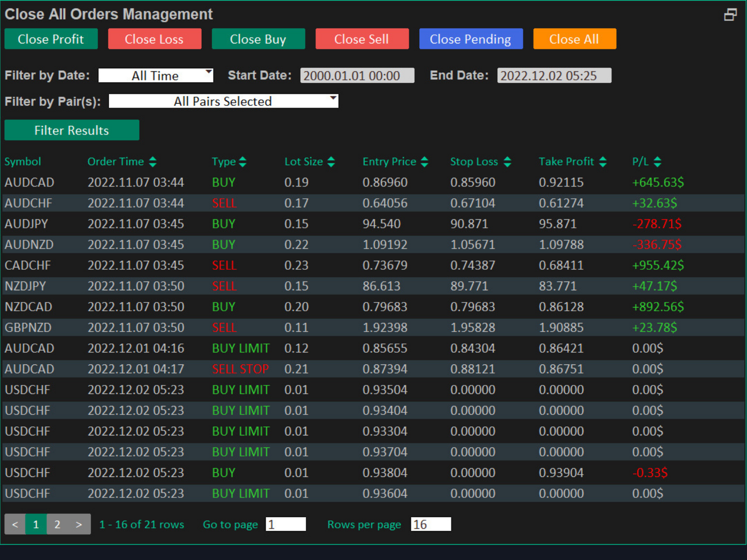Click the +47.17$ profit value
Image resolution: width=747 pixels, height=560 pixels.
pyautogui.click(x=654, y=286)
